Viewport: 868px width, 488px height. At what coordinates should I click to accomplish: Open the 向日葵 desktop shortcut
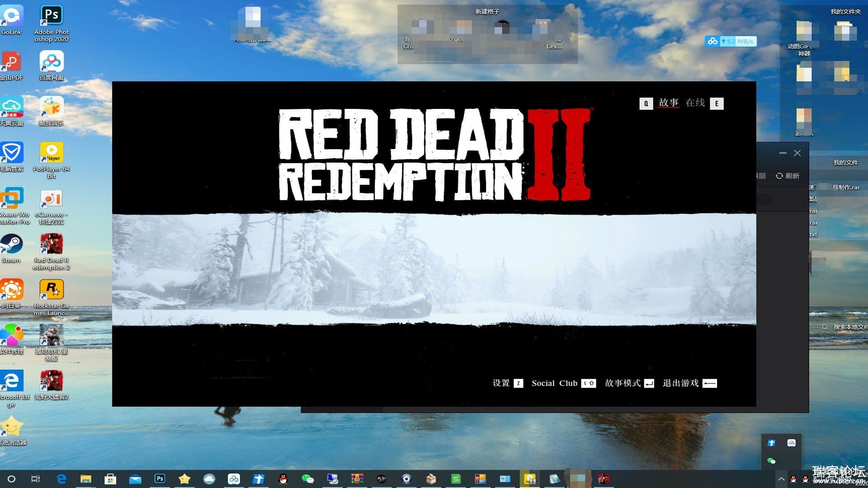(11, 294)
